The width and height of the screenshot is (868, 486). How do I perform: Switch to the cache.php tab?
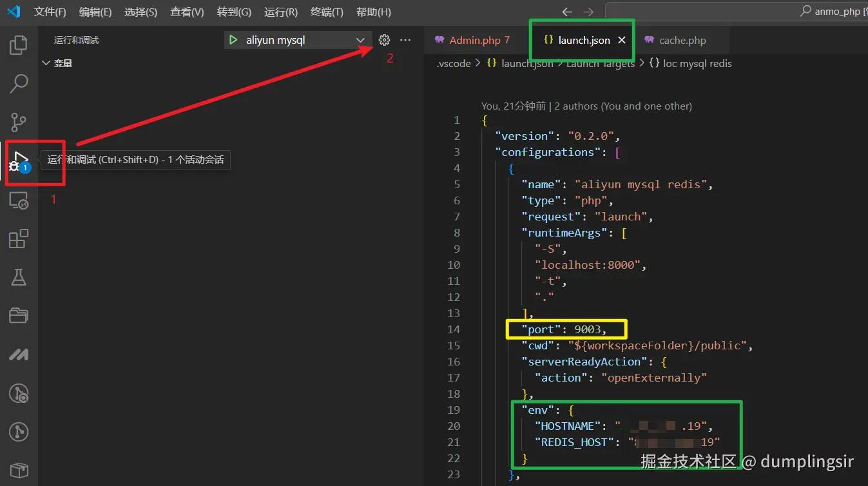coord(682,40)
